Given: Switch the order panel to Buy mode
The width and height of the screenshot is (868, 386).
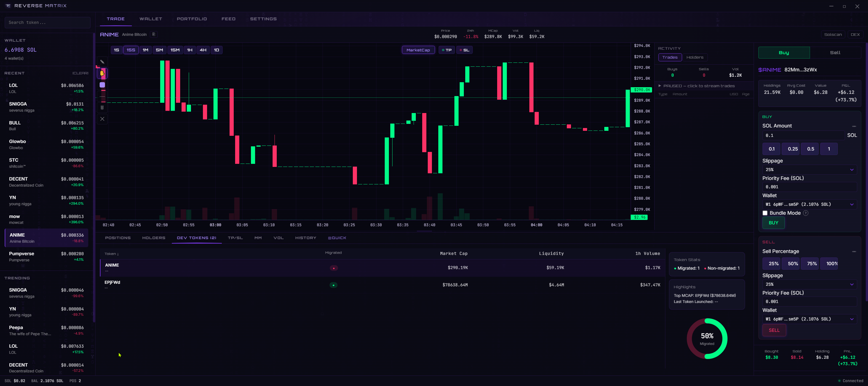Looking at the screenshot, I should click(784, 52).
